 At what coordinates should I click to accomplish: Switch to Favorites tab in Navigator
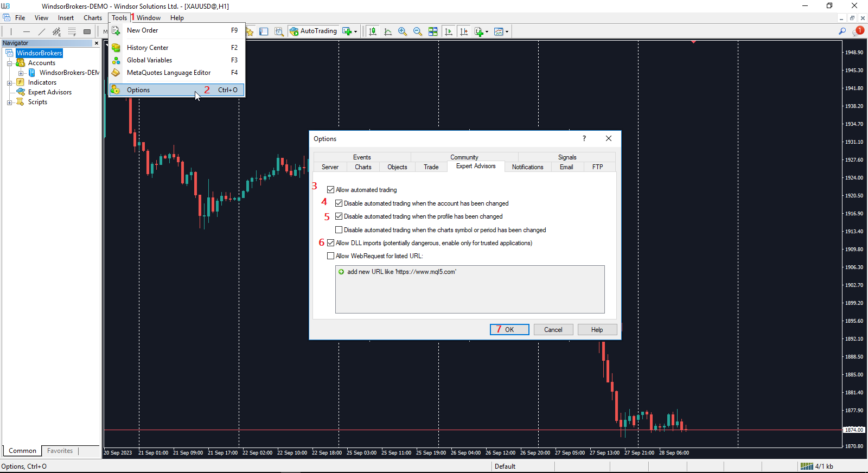coord(60,451)
